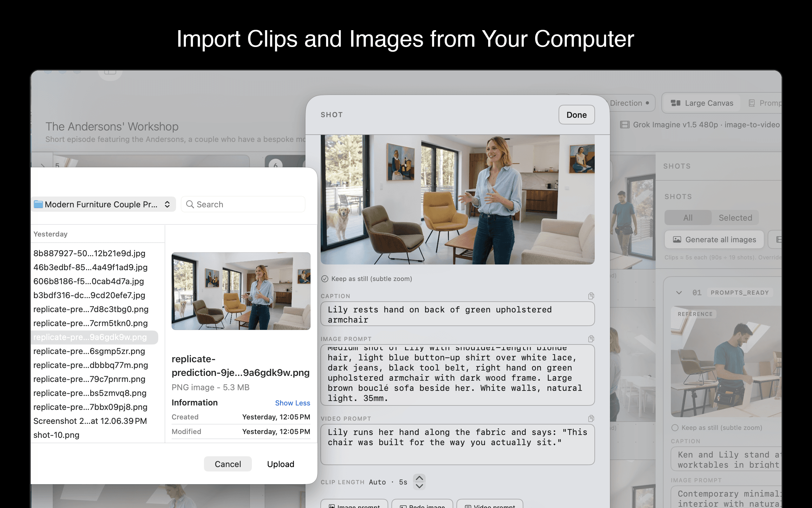Click the Yesterday group header
This screenshot has width=812, height=508.
[x=50, y=234]
